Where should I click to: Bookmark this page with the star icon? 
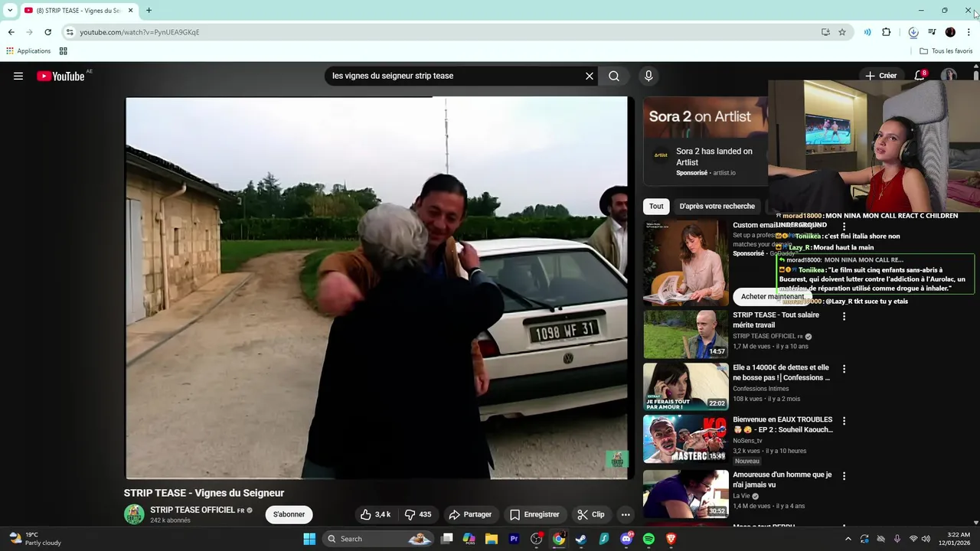pos(842,32)
